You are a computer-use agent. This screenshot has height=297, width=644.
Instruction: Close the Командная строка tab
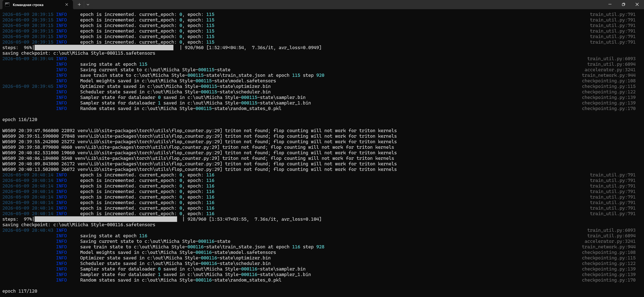click(67, 5)
